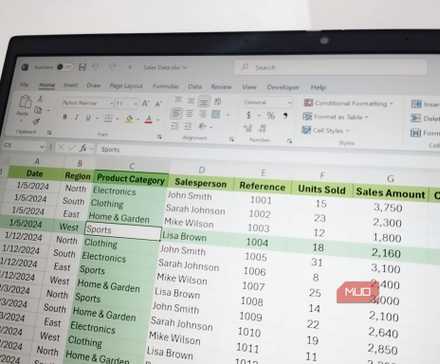Image resolution: width=440 pixels, height=364 pixels.
Task: Open the Name Box dropdown arrow
Action: click(x=42, y=147)
